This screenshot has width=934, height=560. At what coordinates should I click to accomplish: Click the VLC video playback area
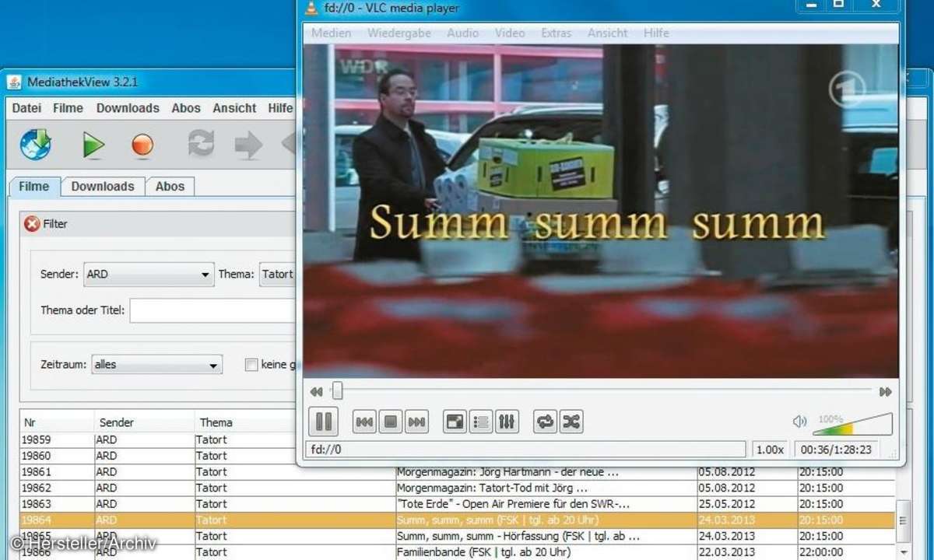pyautogui.click(x=600, y=211)
